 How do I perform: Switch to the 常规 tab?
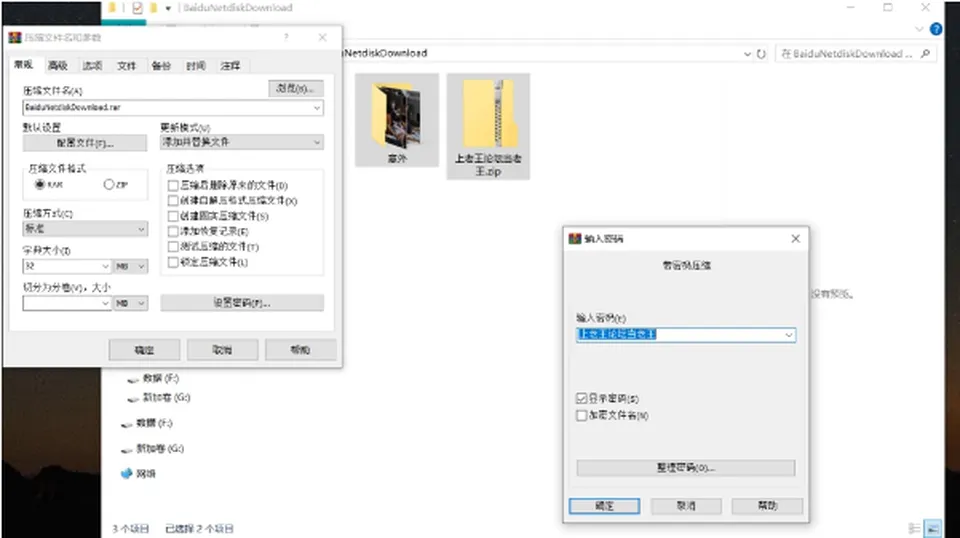[x=24, y=64]
